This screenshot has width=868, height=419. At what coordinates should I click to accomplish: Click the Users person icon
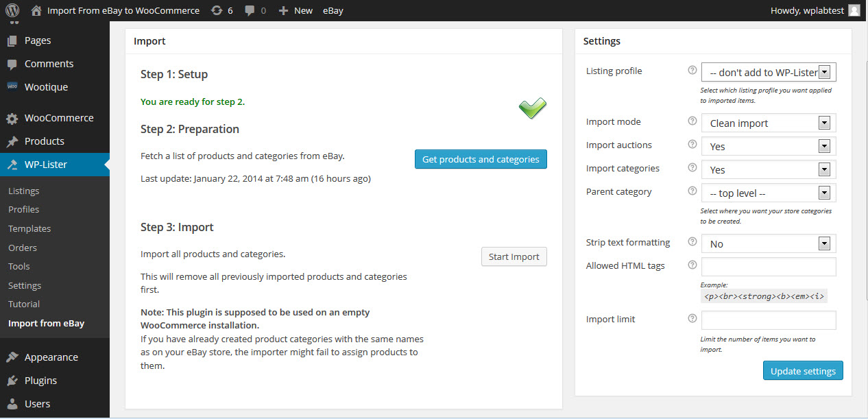pos(12,404)
